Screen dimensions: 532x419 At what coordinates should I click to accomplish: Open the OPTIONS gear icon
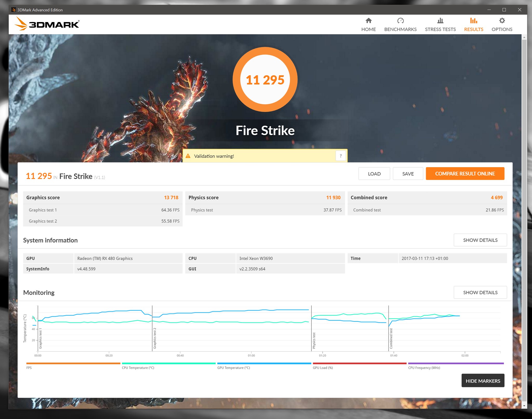(502, 21)
